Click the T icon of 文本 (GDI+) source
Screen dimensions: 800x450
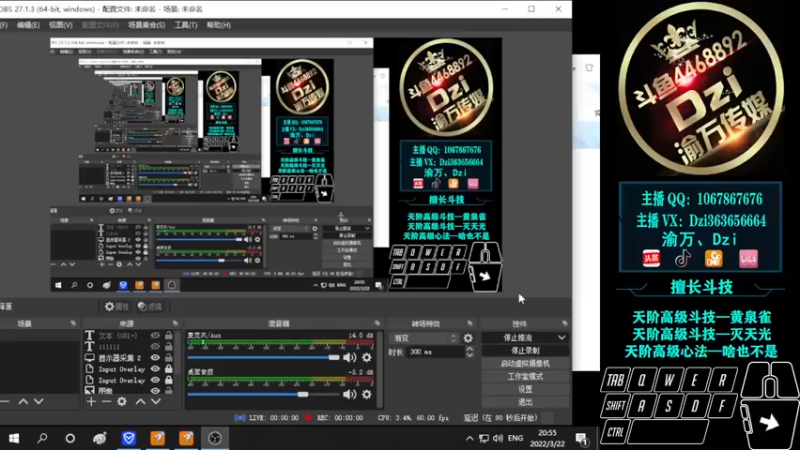click(90, 335)
